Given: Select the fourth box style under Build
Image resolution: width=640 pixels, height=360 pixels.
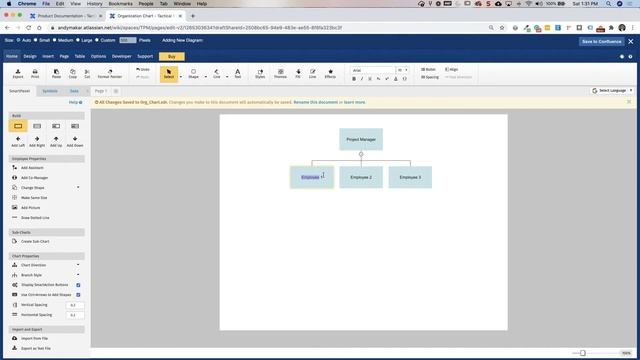Looking at the screenshot, I should pyautogui.click(x=75, y=126).
